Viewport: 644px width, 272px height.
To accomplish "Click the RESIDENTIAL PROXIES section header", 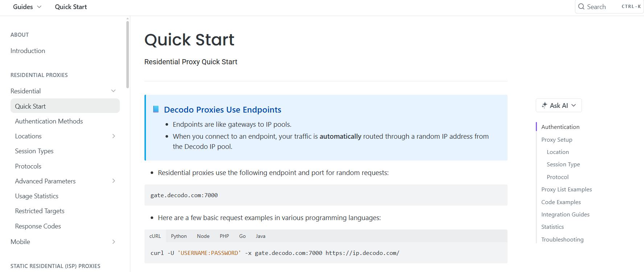I will coord(39,75).
